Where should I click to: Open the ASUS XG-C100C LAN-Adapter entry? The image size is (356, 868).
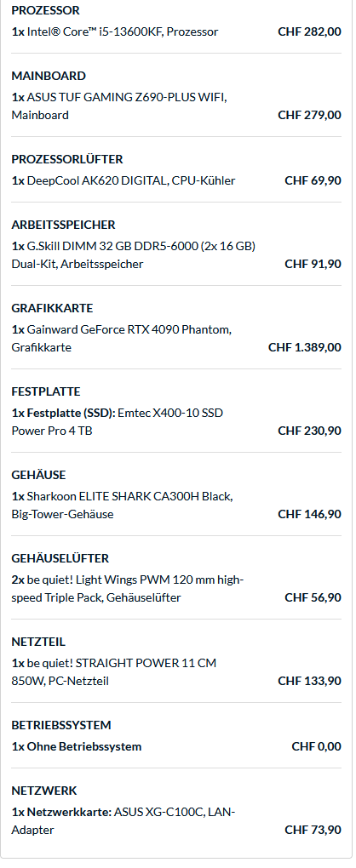tap(123, 821)
